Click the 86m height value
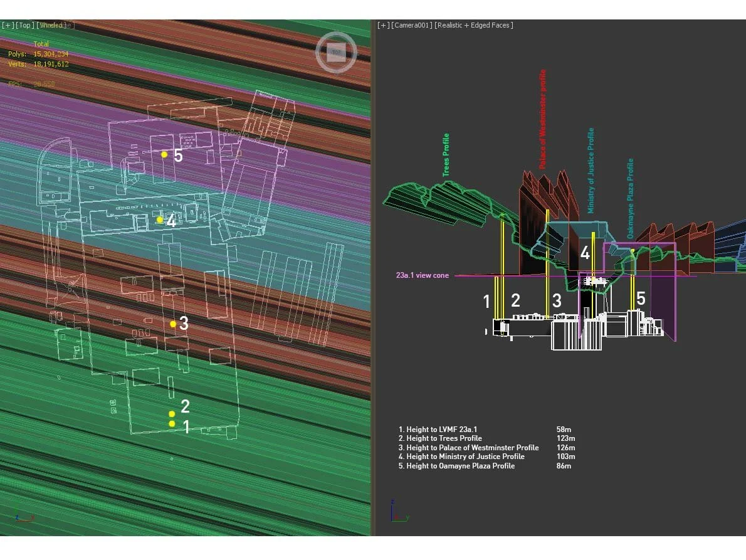 [564, 466]
